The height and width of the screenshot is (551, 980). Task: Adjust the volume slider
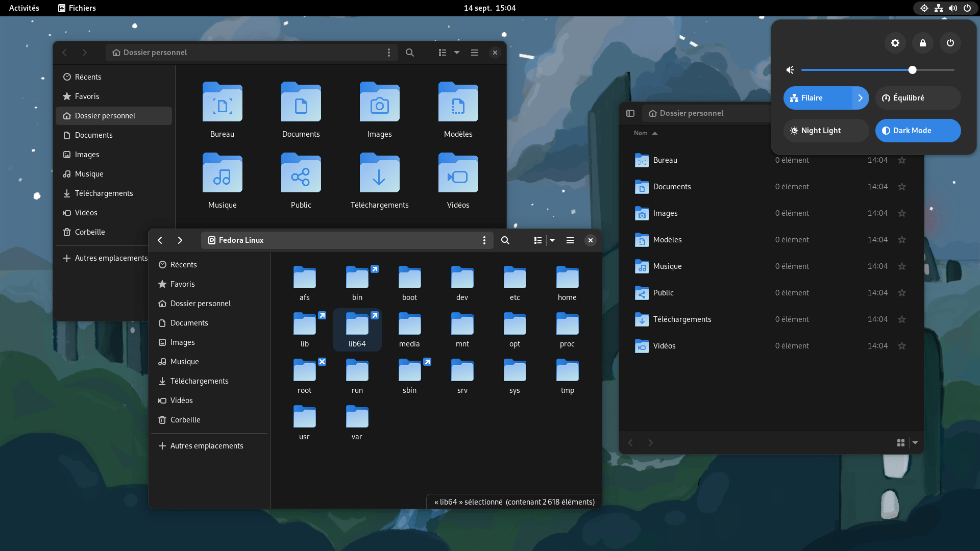click(913, 70)
